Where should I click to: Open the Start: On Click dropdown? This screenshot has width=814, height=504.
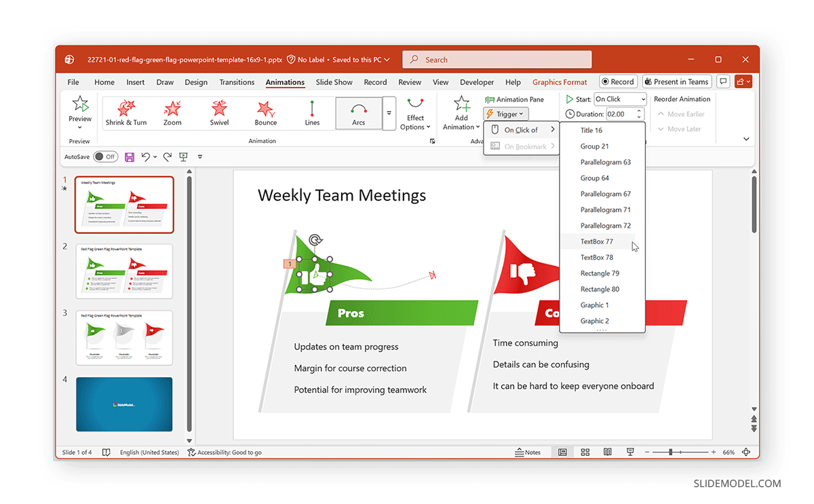tap(620, 98)
